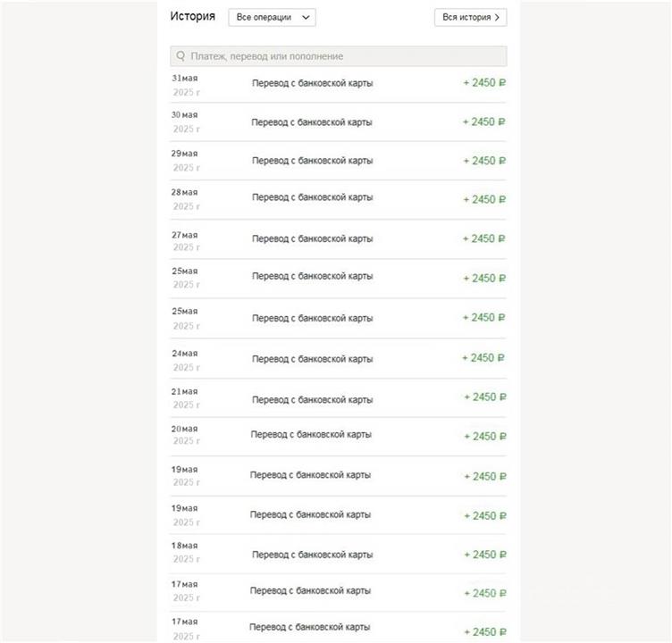Image resolution: width=672 pixels, height=643 pixels.
Task: Click the +2450 ₽ amount for 21 мая
Action: [x=485, y=397]
